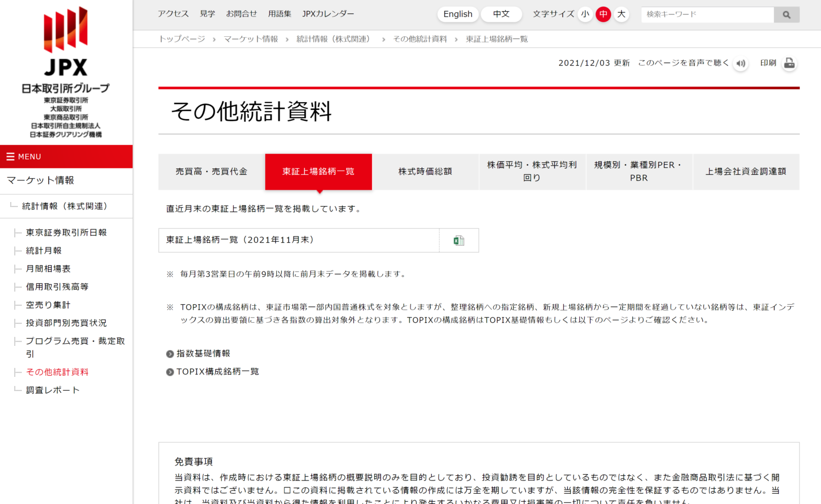Expand the マーケット情報 breadcrumb item

[x=250, y=38]
